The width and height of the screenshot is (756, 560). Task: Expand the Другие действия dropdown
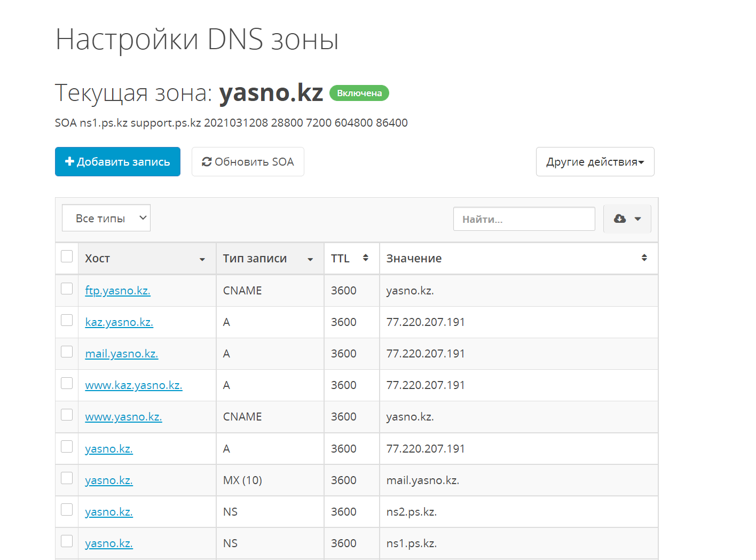pos(595,162)
